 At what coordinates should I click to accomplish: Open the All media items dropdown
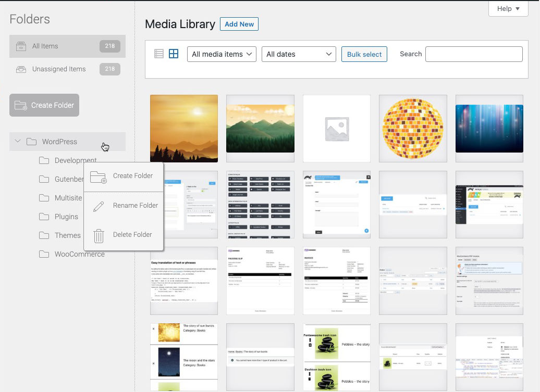point(221,54)
